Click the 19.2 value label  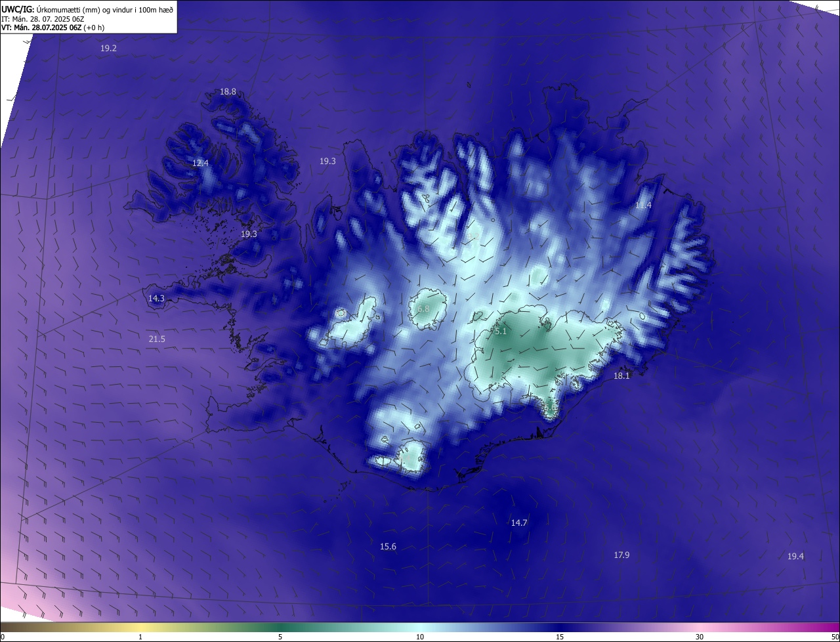click(108, 49)
